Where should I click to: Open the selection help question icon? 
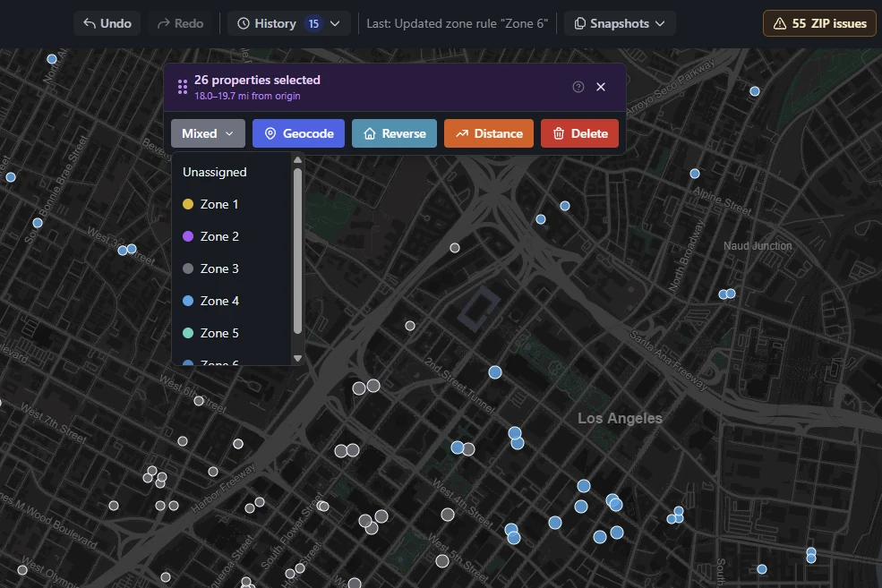click(x=578, y=87)
